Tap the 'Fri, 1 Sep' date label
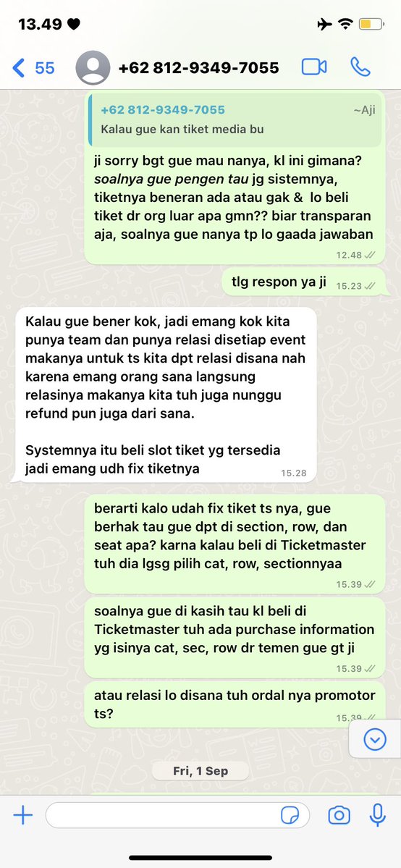The image size is (401, 868). coord(200,770)
